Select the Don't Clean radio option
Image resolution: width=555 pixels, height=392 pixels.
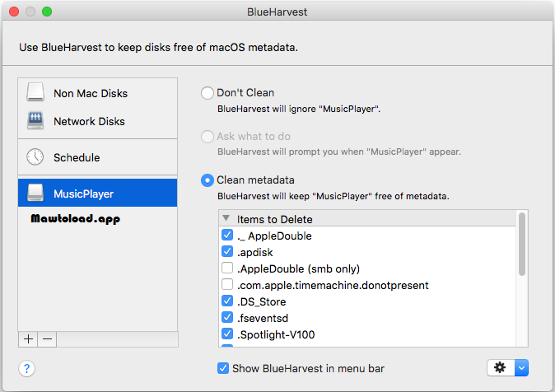tap(207, 93)
